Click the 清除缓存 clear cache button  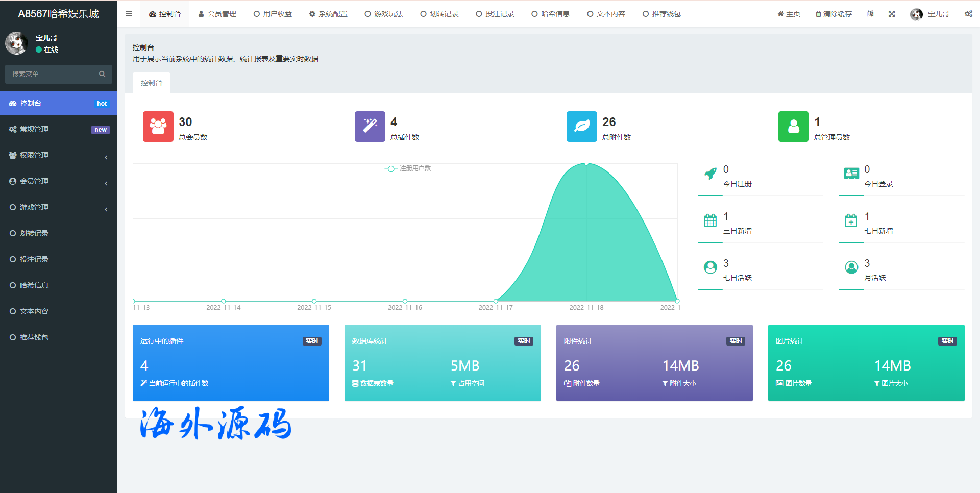click(833, 14)
